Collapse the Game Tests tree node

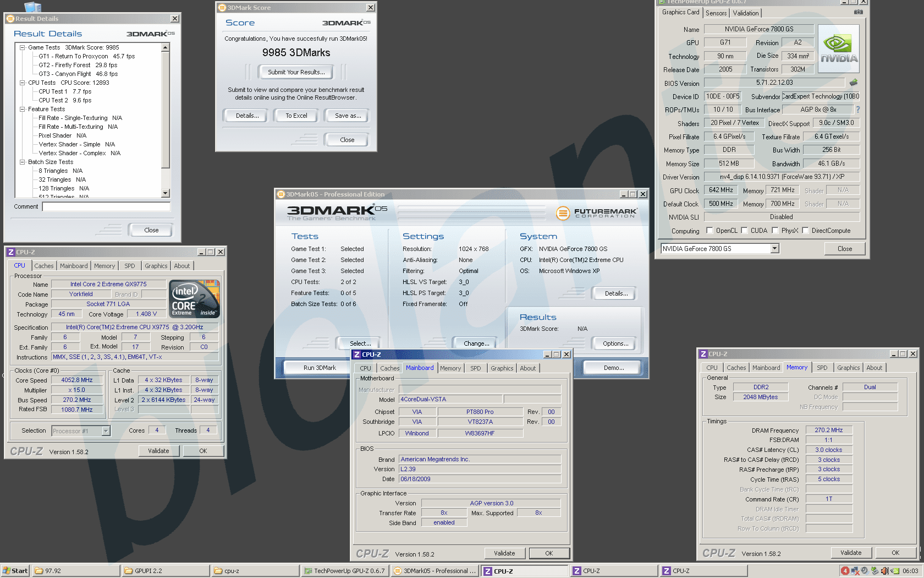(23, 47)
